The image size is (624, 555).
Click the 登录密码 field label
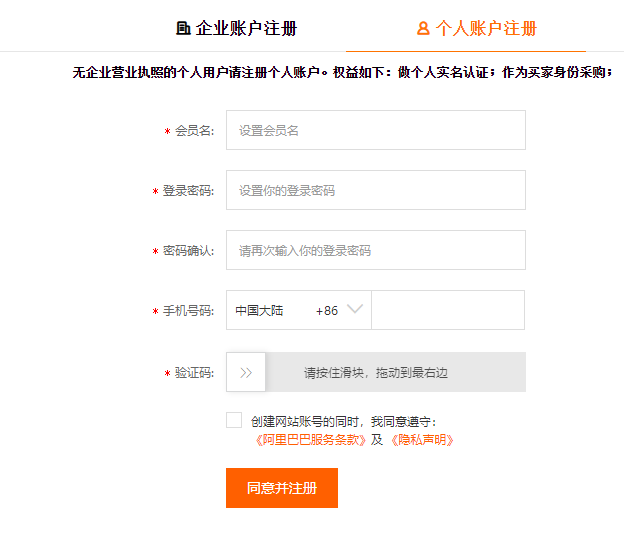point(188,191)
